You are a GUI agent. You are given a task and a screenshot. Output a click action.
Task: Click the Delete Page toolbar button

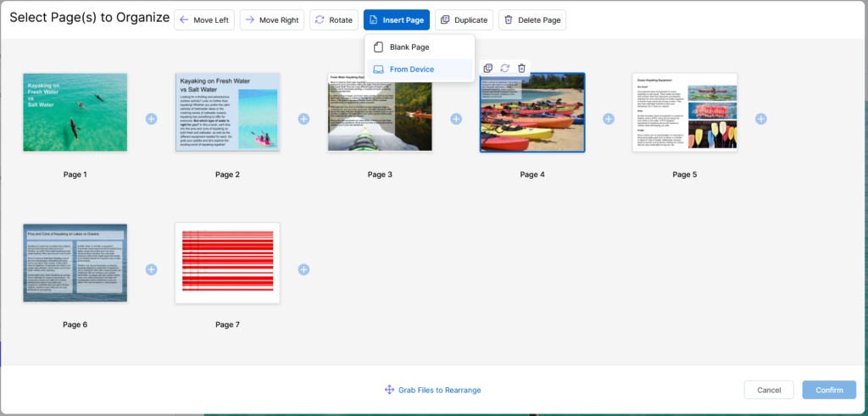(532, 20)
